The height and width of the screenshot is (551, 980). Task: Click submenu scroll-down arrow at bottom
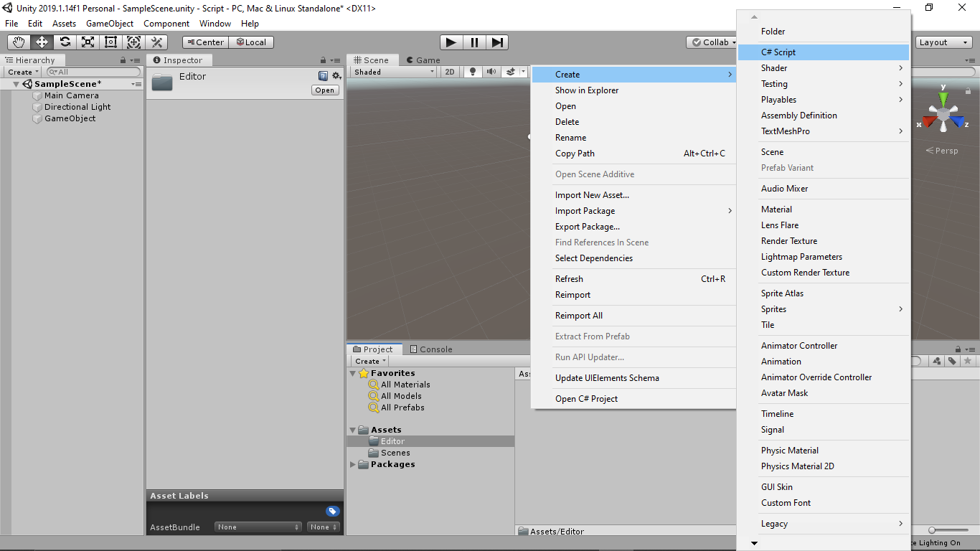754,543
